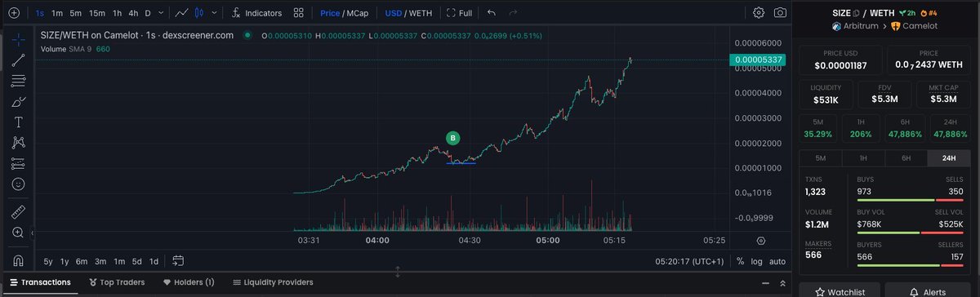The image size is (980, 297).
Task: Collapse the transactions panel using up arrows
Action: [x=783, y=282]
